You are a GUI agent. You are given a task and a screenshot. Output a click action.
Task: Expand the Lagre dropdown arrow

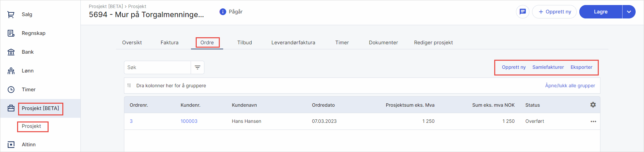click(629, 12)
